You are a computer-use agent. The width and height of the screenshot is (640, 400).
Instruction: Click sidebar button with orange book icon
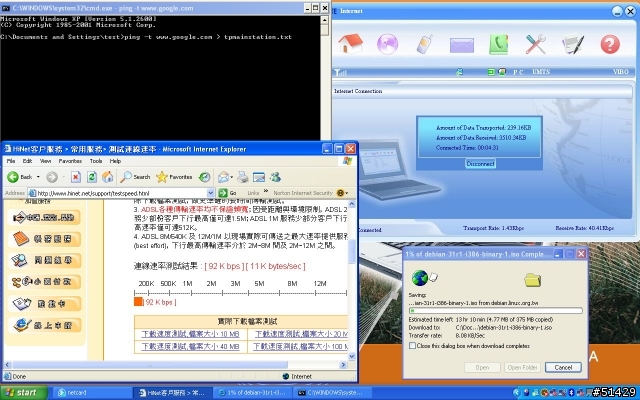point(44,239)
